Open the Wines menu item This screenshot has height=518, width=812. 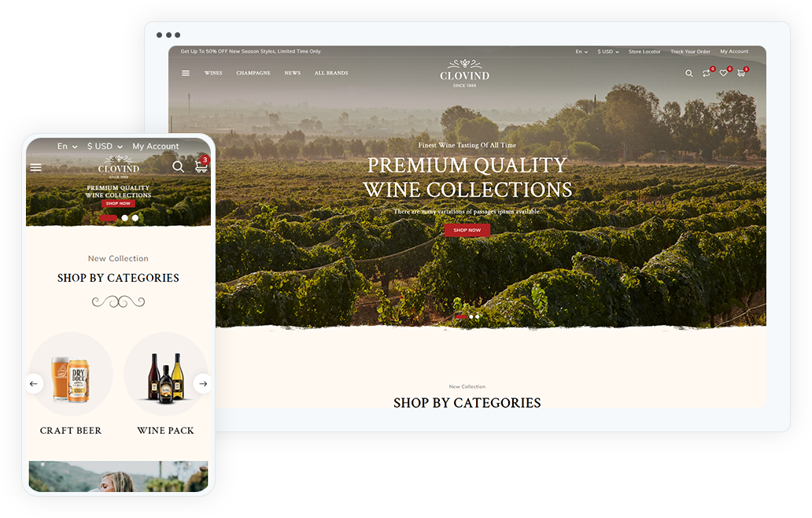(x=213, y=73)
